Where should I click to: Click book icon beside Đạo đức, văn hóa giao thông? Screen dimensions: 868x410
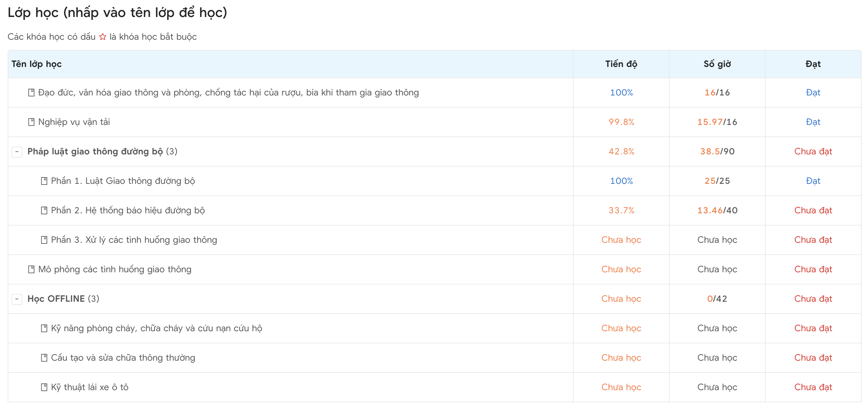[x=31, y=93]
